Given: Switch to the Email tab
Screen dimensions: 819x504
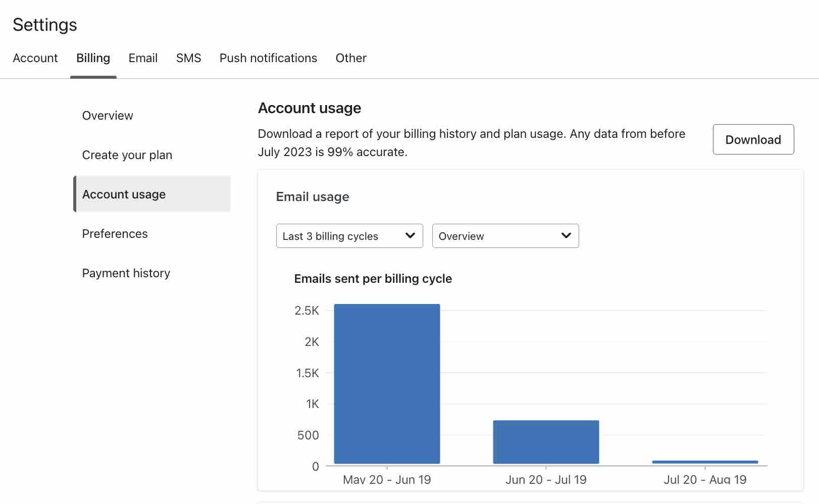Looking at the screenshot, I should (143, 58).
